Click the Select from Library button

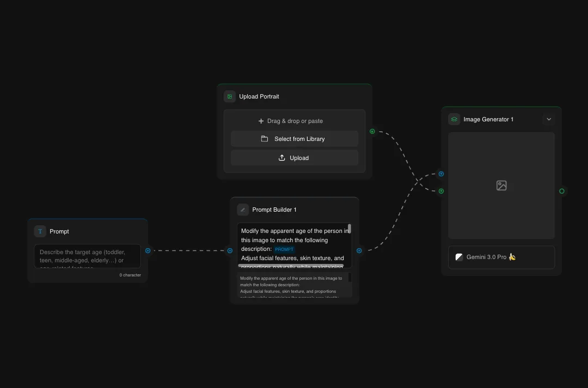[294, 139]
